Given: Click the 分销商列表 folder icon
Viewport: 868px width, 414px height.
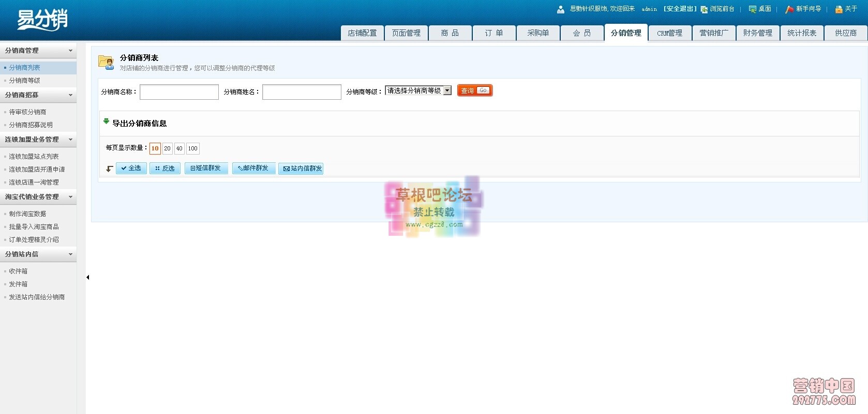Looking at the screenshot, I should (x=107, y=63).
